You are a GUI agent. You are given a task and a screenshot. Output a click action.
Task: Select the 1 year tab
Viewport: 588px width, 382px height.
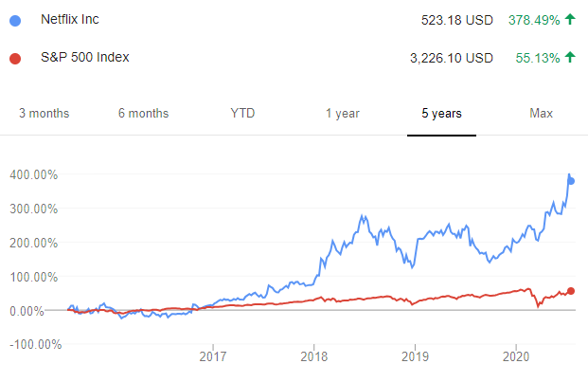pos(343,114)
